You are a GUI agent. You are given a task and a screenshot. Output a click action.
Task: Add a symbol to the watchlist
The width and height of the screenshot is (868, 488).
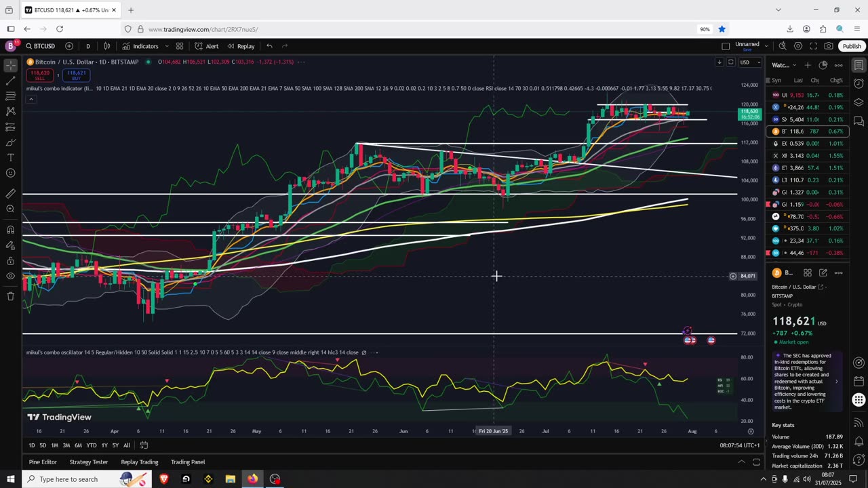(x=808, y=65)
